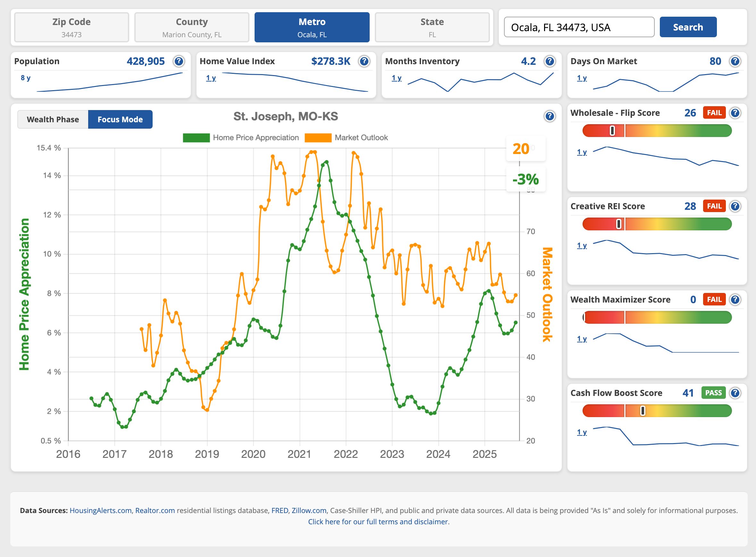Toggle Focus Mode off
756x557 pixels.
[x=120, y=119]
